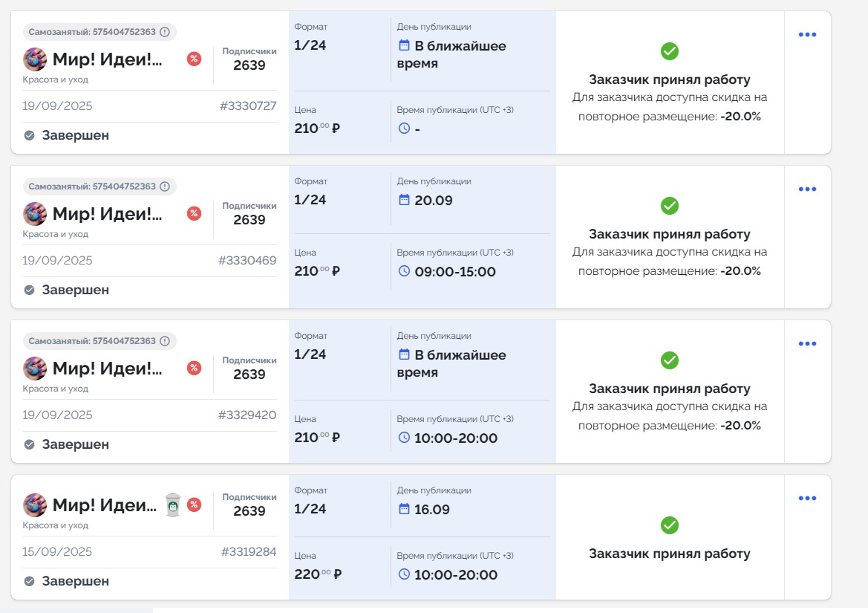Click info icon beside Самозанятый in order #3329420

point(165,341)
